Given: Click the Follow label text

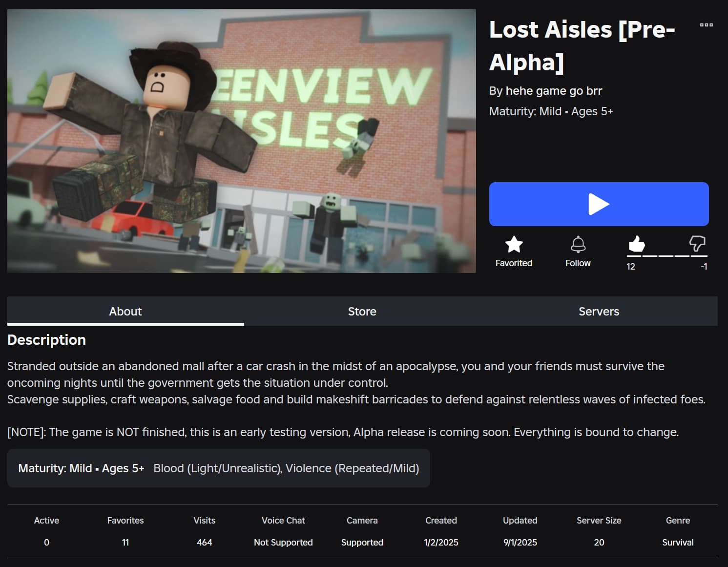Looking at the screenshot, I should 578,263.
